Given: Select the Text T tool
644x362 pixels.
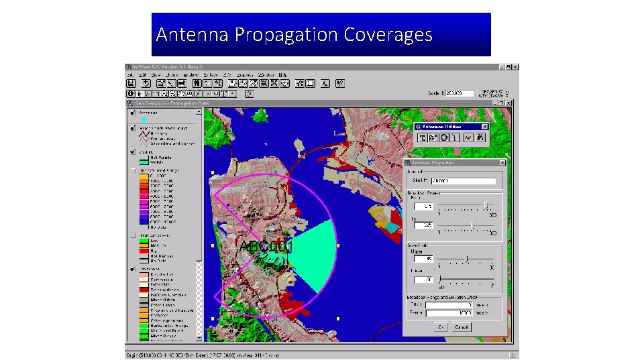Looking at the screenshot, I should [225, 94].
